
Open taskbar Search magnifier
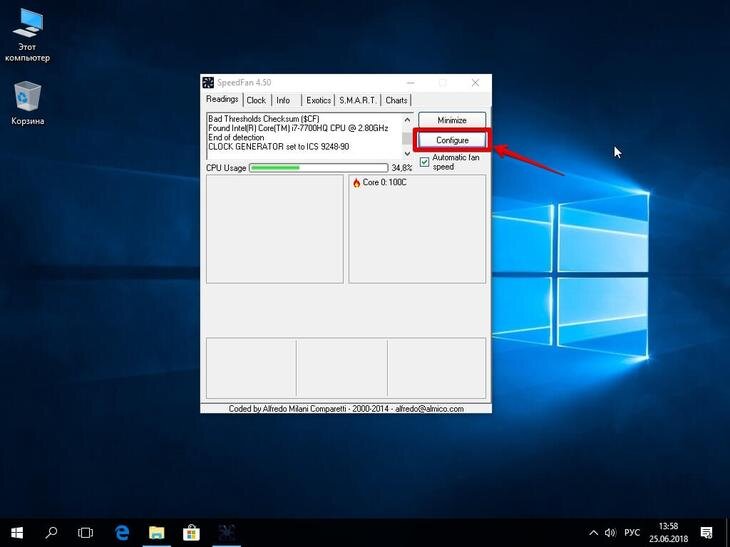pyautogui.click(x=51, y=533)
